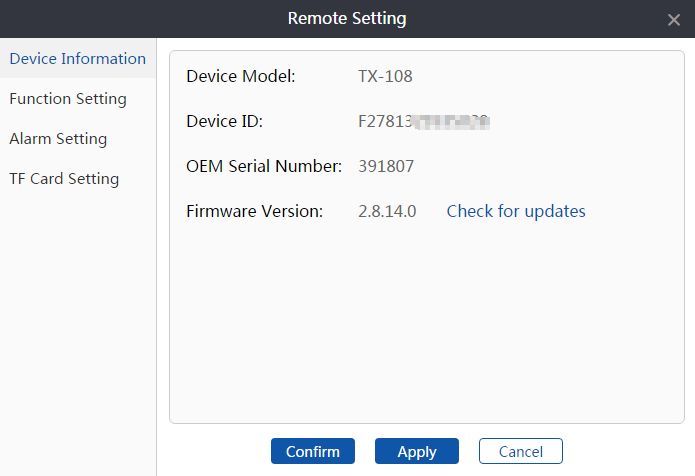This screenshot has height=476, width=695.
Task: Switch to the Function Setting tab
Action: tap(68, 99)
